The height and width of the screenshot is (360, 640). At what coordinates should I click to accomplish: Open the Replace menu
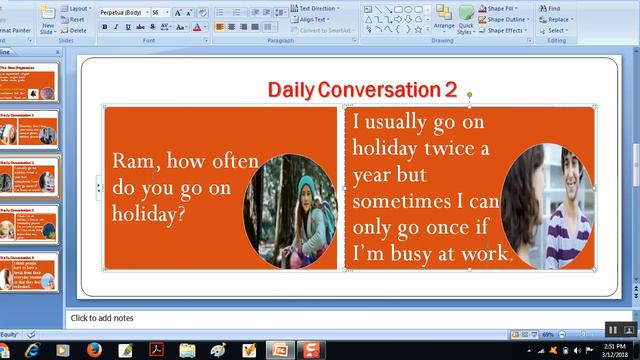(x=556, y=19)
